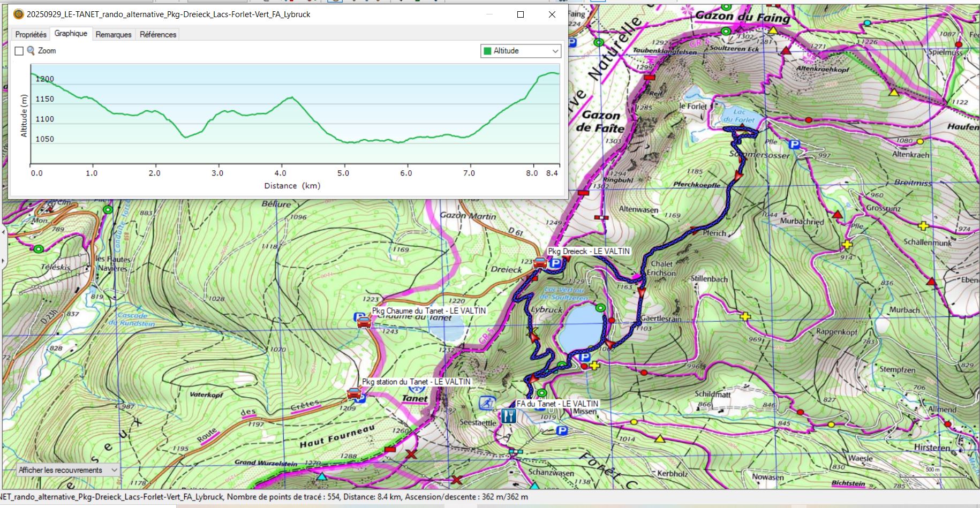Click the track icon in dialog title bar
This screenshot has width=980, height=508.
pyautogui.click(x=18, y=14)
